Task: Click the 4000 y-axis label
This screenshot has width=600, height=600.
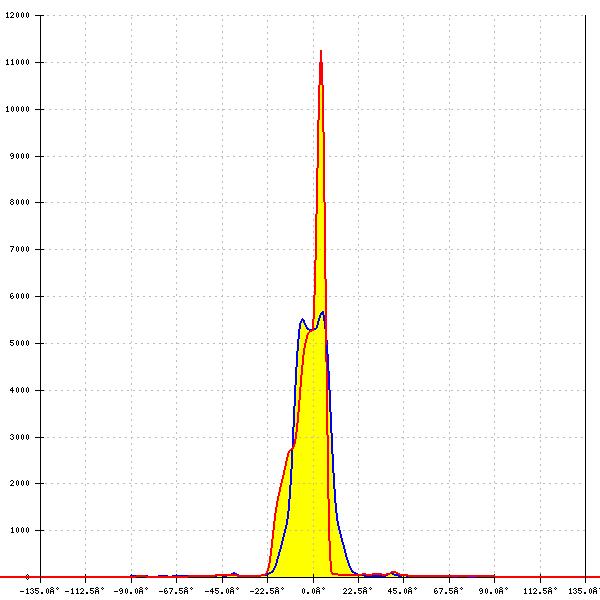Action: click(20, 390)
